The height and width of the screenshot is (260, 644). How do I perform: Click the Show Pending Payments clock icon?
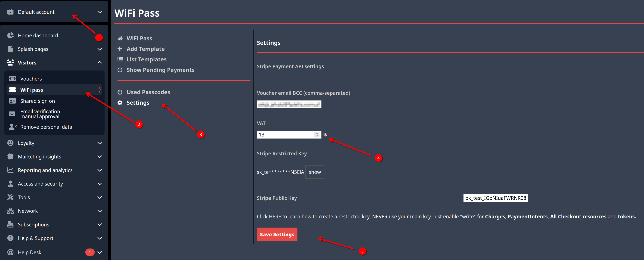pyautogui.click(x=120, y=70)
